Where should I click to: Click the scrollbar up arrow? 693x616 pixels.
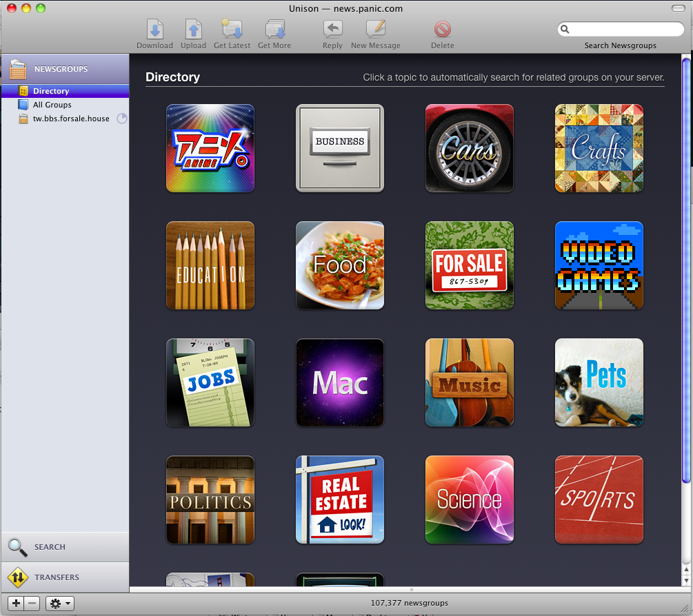(x=686, y=570)
